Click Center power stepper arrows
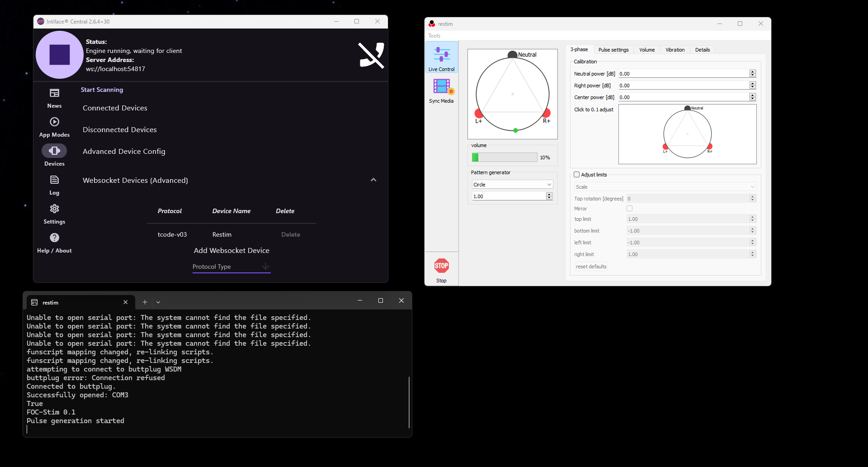Image resolution: width=868 pixels, height=467 pixels. click(752, 97)
